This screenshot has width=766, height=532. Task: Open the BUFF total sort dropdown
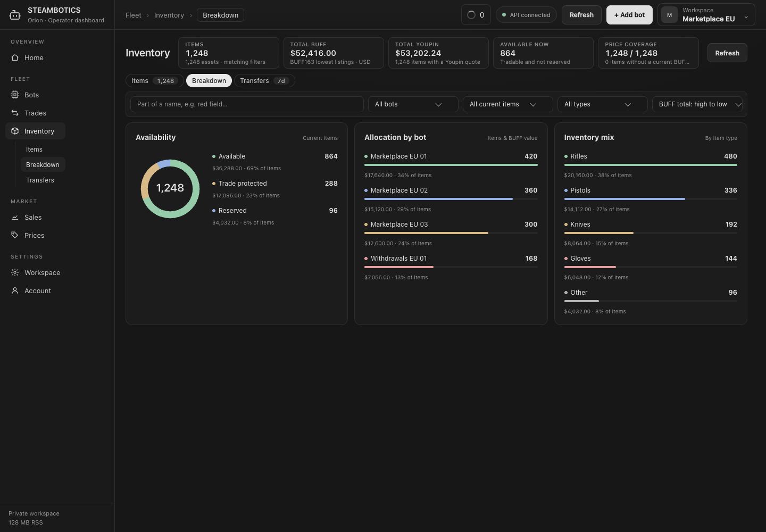point(697,104)
